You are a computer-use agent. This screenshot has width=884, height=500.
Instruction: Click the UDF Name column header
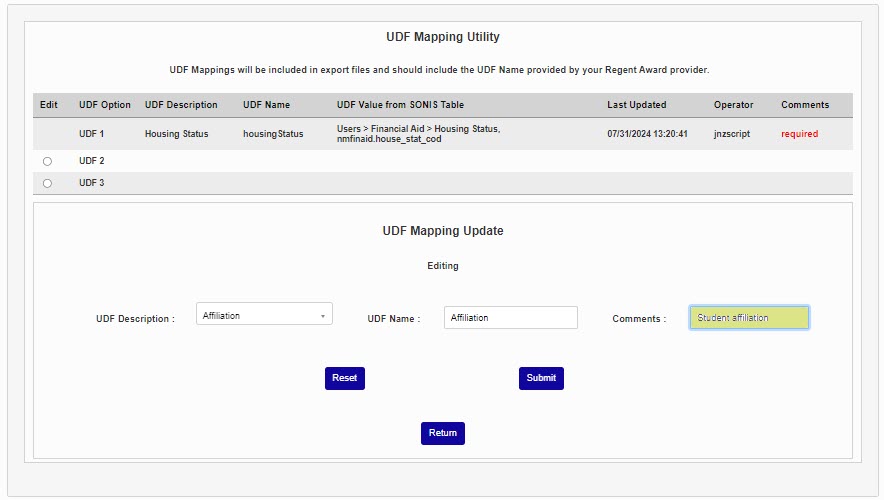tap(266, 105)
